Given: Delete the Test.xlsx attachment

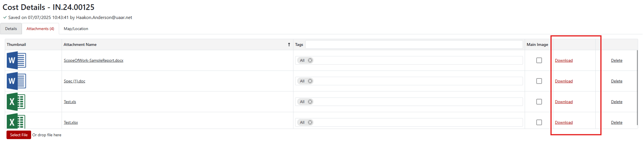Looking at the screenshot, I should point(616,123).
